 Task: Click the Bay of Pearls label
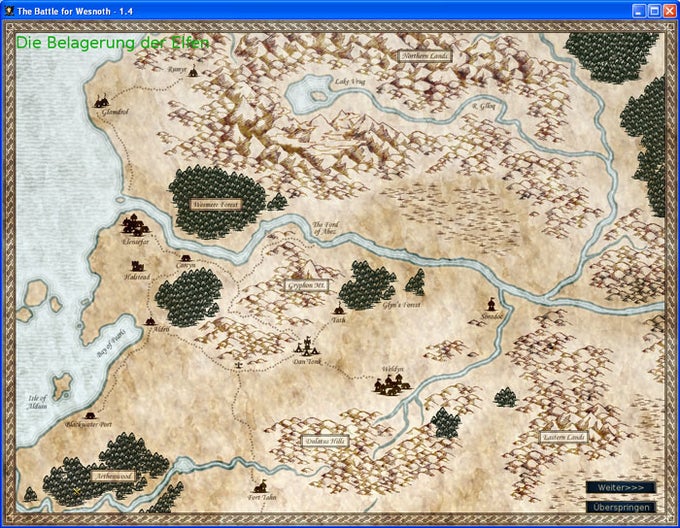pyautogui.click(x=111, y=343)
